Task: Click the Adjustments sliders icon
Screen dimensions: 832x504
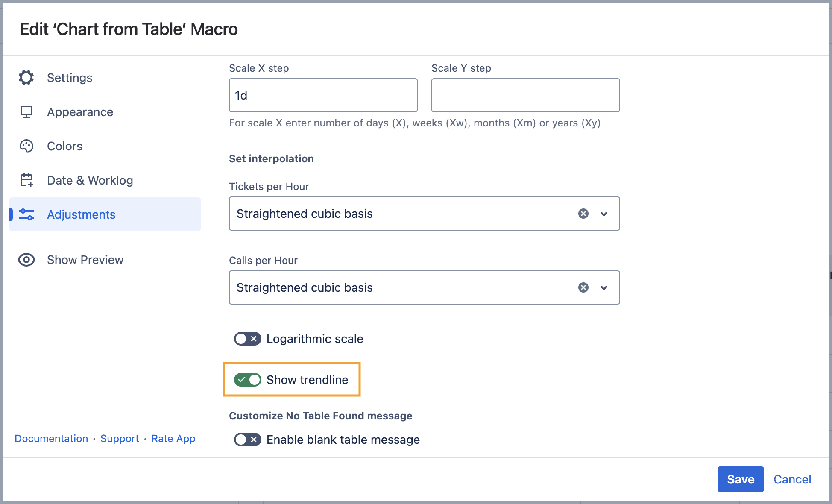Action: 26,214
